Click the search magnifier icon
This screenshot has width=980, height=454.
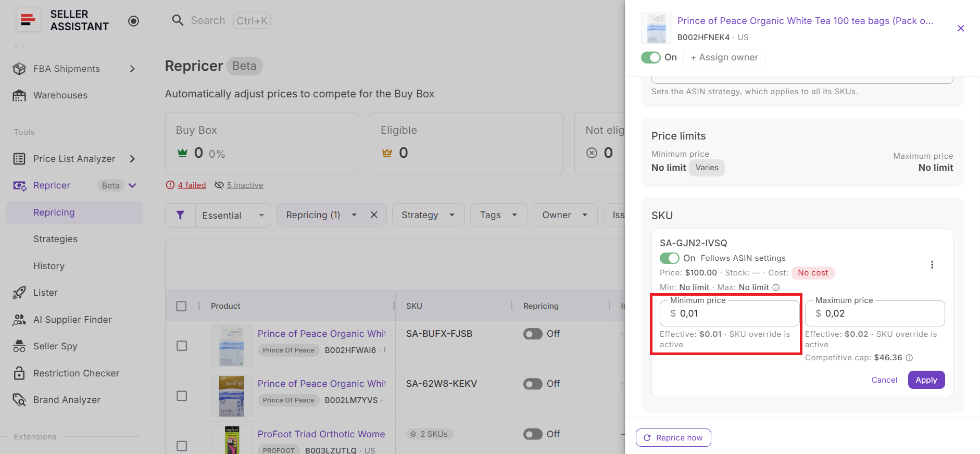pos(178,20)
